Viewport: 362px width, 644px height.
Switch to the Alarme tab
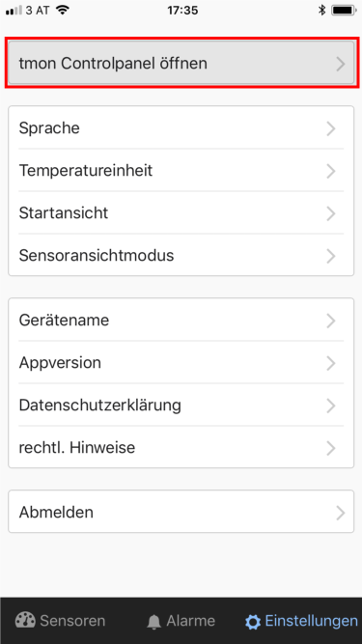(x=181, y=621)
